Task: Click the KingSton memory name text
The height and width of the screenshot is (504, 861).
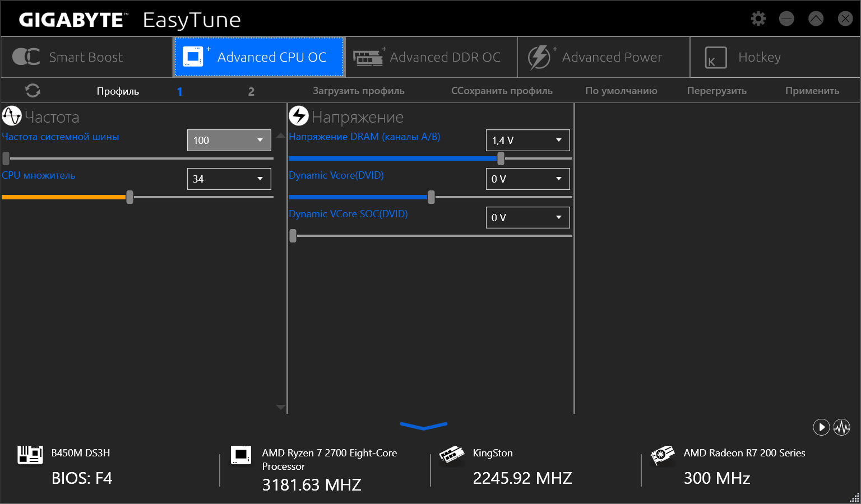Action: tap(493, 453)
